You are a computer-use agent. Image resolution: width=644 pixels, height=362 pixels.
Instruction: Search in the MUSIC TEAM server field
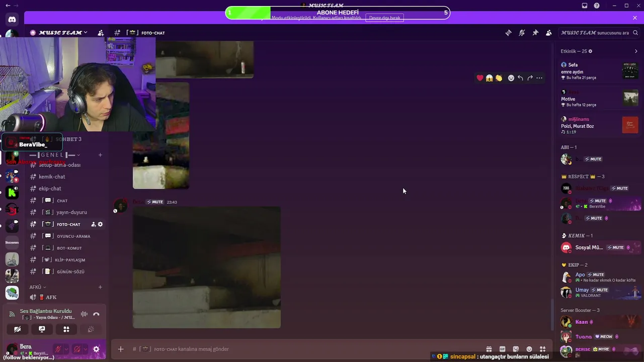tap(599, 33)
